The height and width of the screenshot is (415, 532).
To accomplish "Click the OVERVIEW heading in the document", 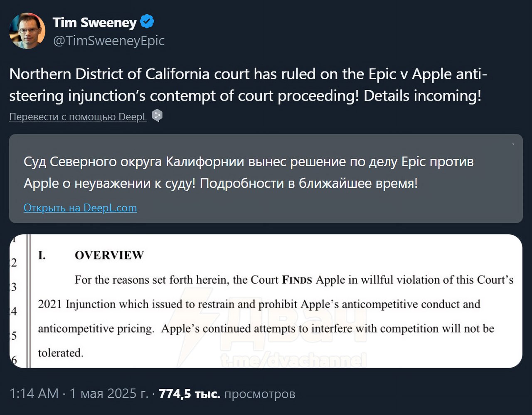I will click(x=109, y=255).
